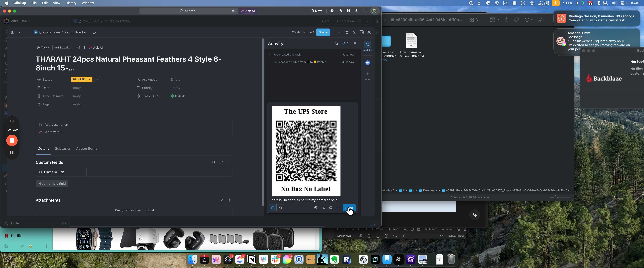Open the Task type dropdown

(x=44, y=47)
